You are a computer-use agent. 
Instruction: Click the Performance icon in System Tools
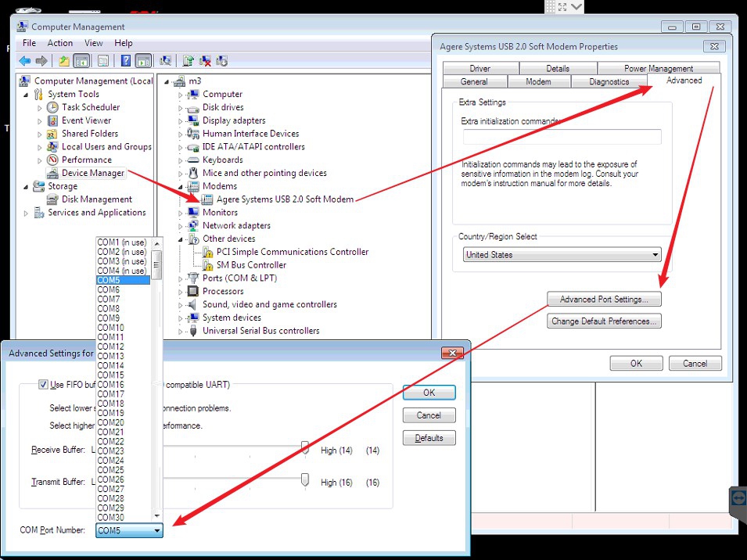pyautogui.click(x=52, y=160)
